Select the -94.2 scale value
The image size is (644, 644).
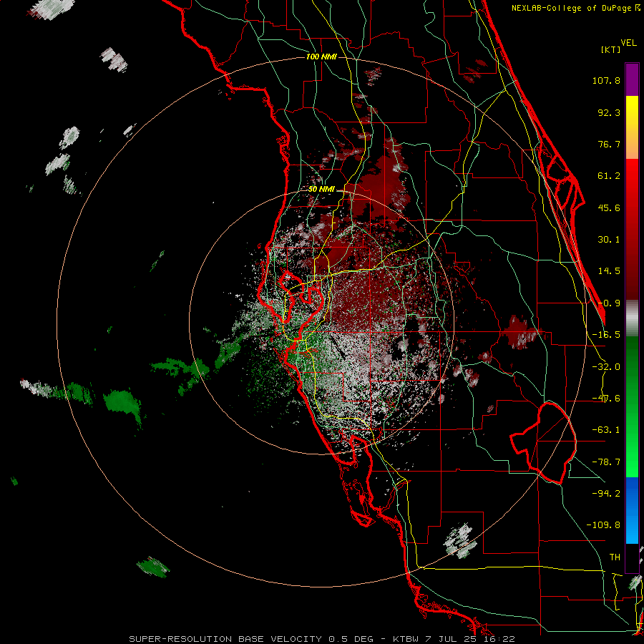click(x=606, y=493)
